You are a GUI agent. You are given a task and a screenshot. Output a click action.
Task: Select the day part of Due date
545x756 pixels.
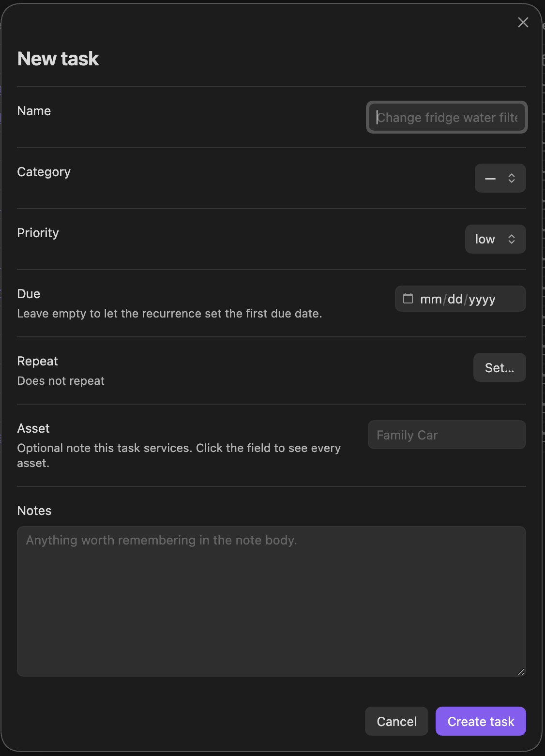tap(455, 299)
